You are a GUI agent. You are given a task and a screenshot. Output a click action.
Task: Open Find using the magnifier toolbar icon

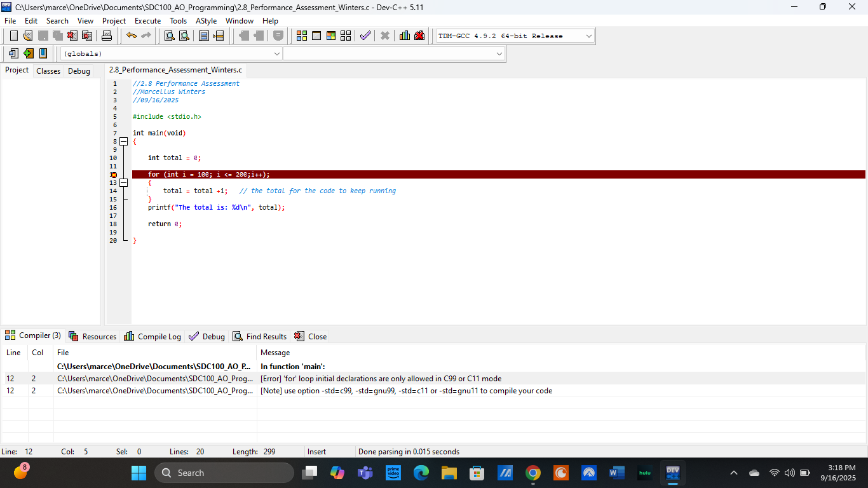pyautogui.click(x=169, y=36)
